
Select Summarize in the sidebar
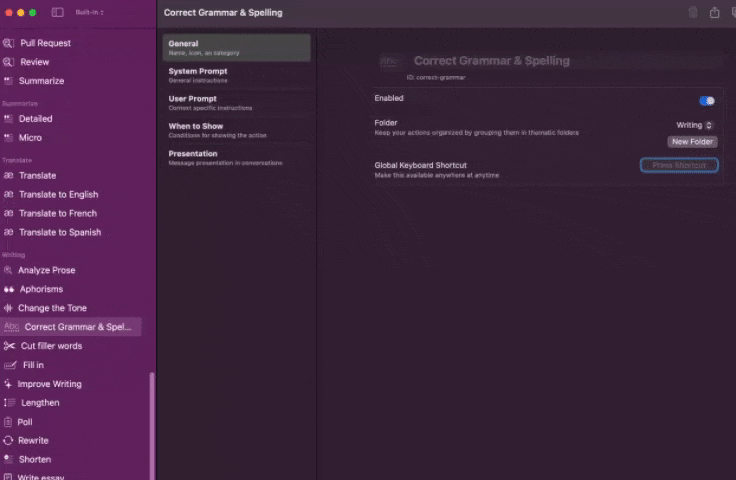pyautogui.click(x=41, y=81)
